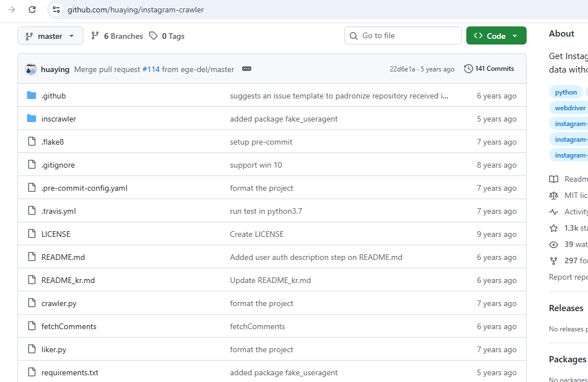The height and width of the screenshot is (382, 588).
Task: Click the file icon beside README.md
Action: click(32, 257)
